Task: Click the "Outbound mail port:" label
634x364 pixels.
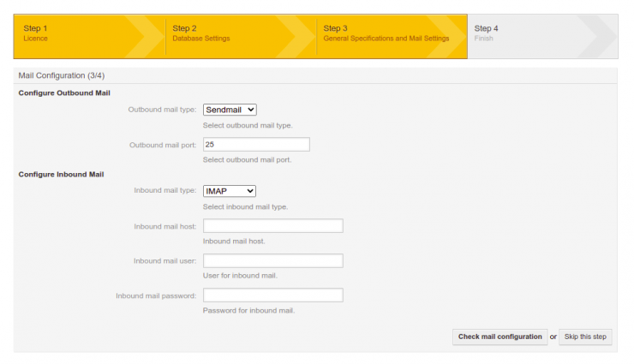Action: coord(163,145)
